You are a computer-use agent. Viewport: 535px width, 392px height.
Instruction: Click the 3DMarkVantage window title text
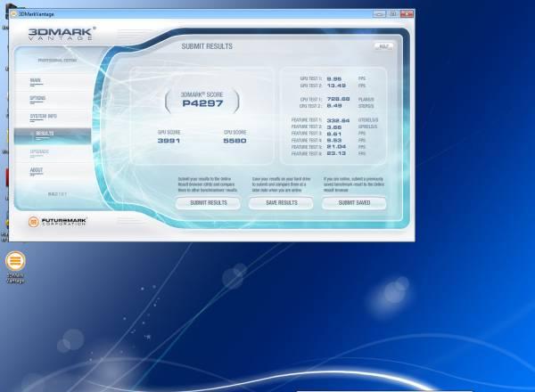(x=37, y=14)
